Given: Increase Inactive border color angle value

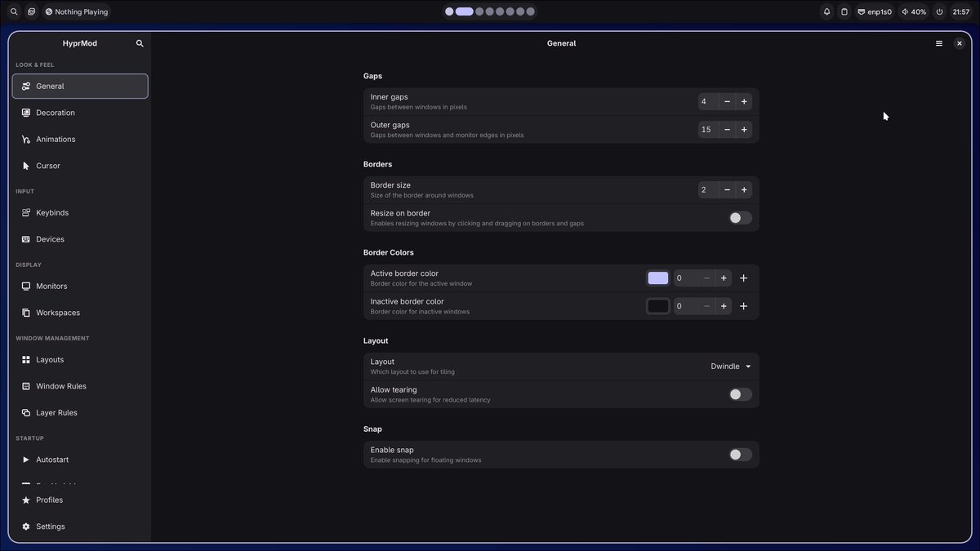Looking at the screenshot, I should [x=724, y=306].
